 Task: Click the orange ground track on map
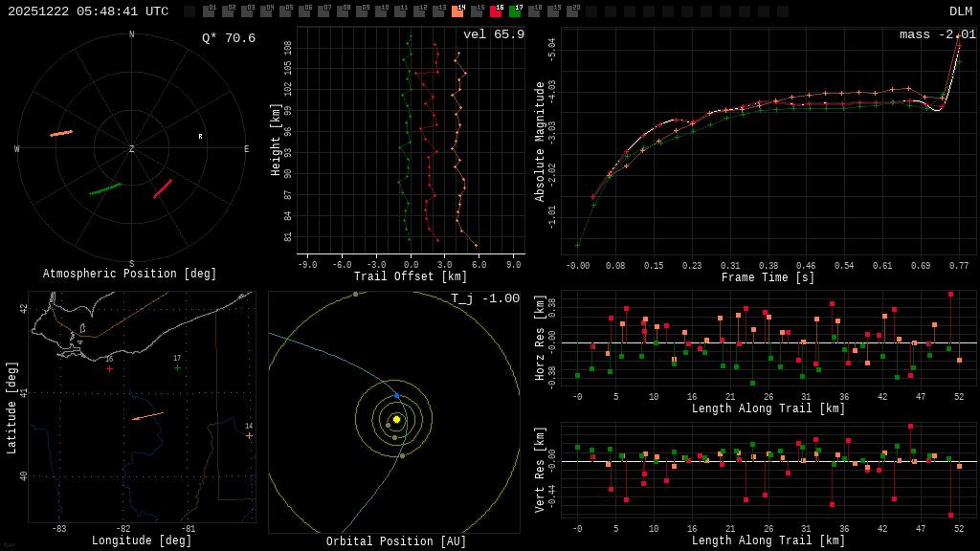tap(148, 416)
